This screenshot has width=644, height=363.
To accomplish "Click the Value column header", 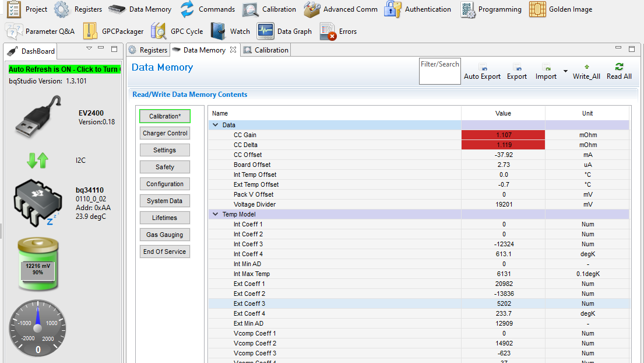I will tap(503, 113).
